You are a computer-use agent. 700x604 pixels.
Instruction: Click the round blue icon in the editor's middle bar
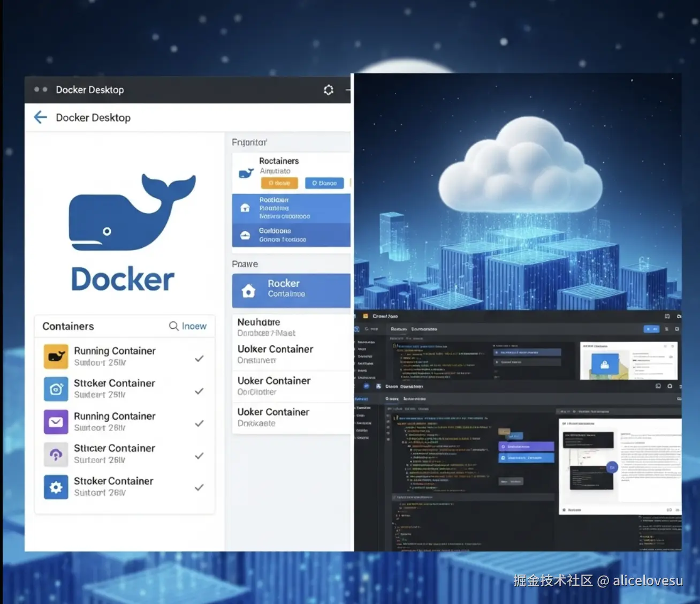[x=367, y=386]
